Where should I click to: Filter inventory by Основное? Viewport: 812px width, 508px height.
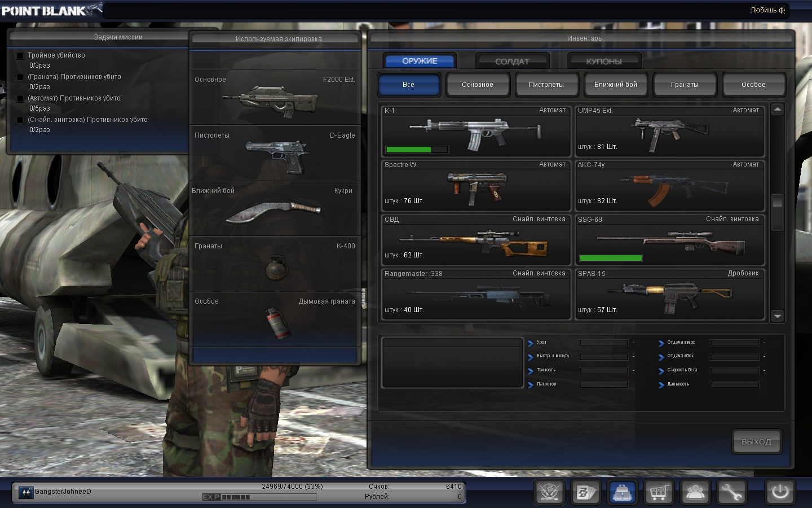(x=478, y=85)
